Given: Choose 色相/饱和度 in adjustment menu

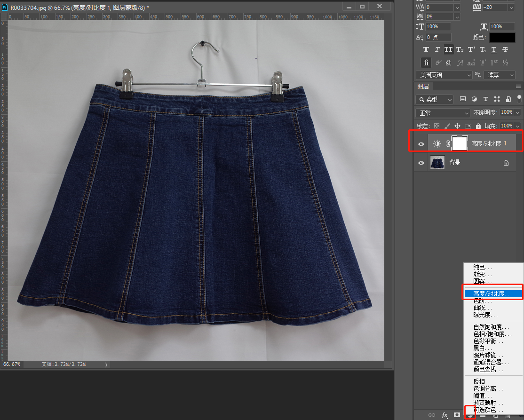Looking at the screenshot, I should point(489,334).
